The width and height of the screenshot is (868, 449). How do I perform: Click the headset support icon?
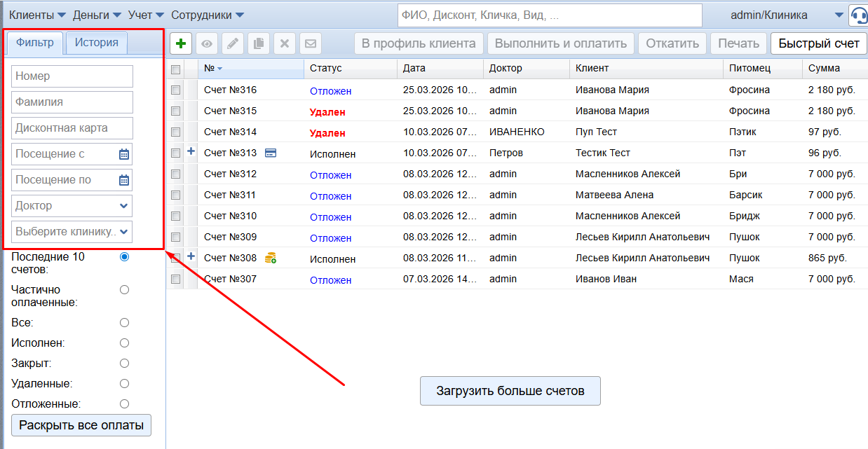pyautogui.click(x=858, y=15)
